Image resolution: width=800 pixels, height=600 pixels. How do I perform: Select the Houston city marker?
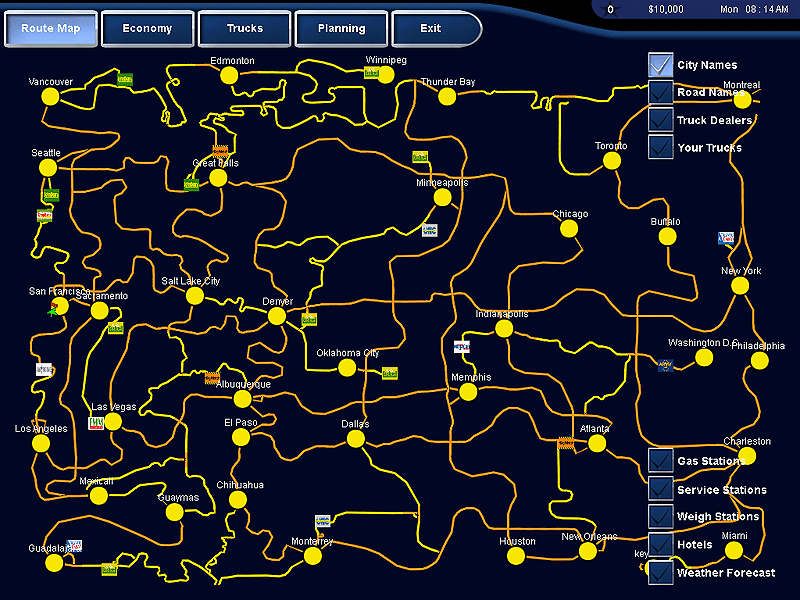pos(517,556)
